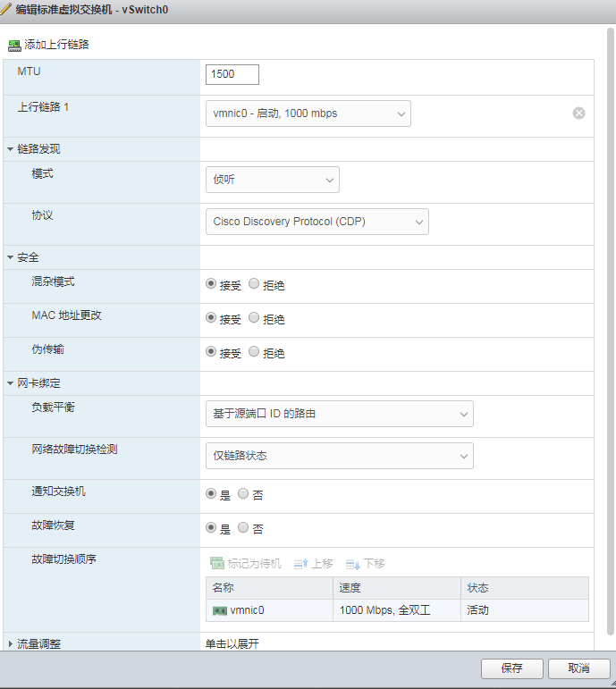Click the Cancel (取消) button
The height and width of the screenshot is (689, 616).
579,668
